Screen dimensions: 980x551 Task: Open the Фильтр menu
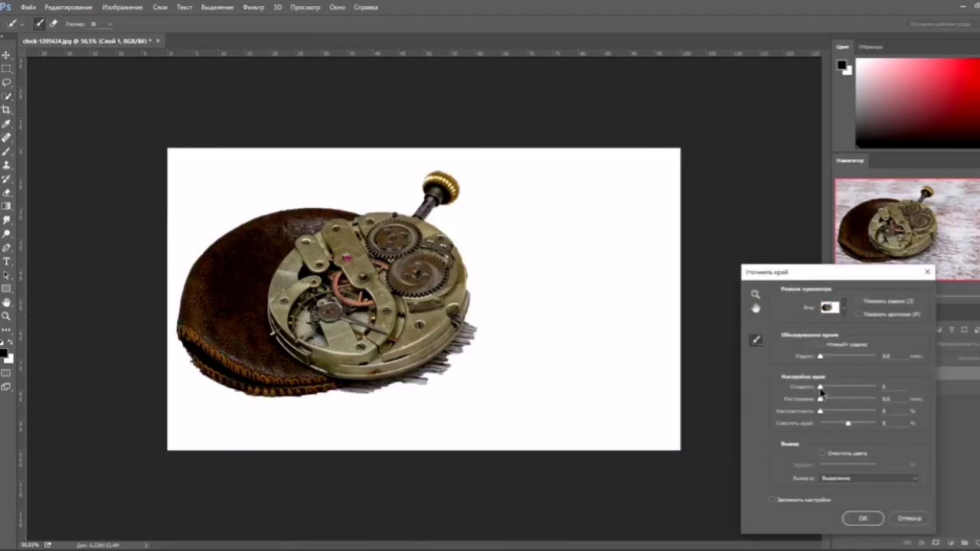tap(253, 7)
